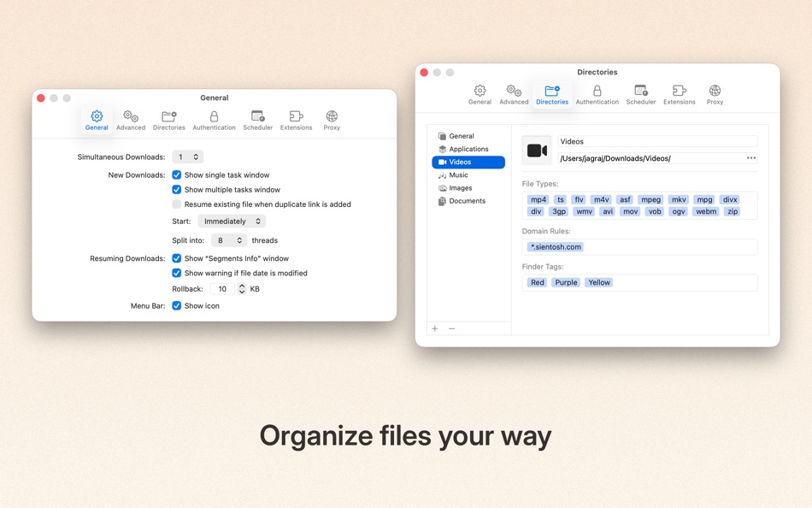Enable Resume existing file when duplicate link

(x=177, y=204)
